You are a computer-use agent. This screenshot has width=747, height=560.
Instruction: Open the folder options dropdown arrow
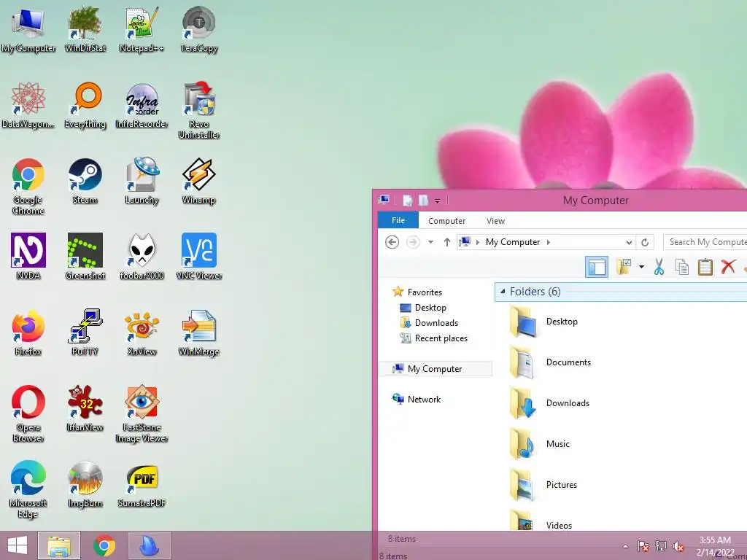(x=642, y=267)
